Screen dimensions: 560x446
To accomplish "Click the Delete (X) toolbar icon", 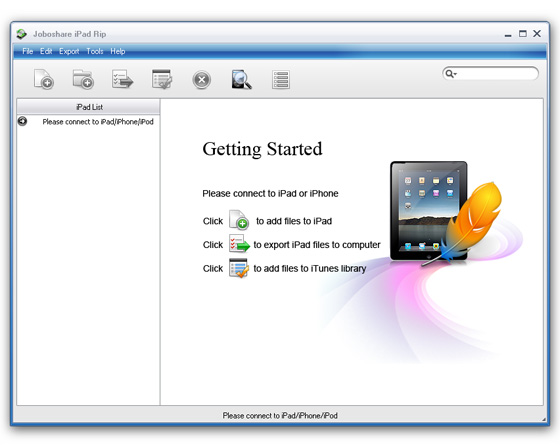I will pyautogui.click(x=201, y=80).
